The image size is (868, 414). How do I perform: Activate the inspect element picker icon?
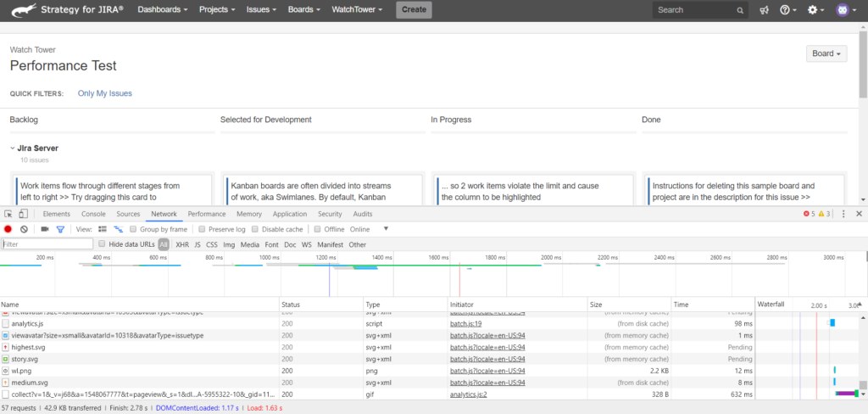click(8, 214)
